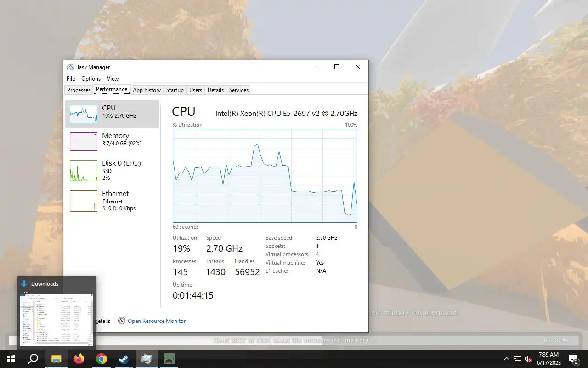Open Steam from the taskbar
This screenshot has width=588, height=368.
click(x=124, y=359)
